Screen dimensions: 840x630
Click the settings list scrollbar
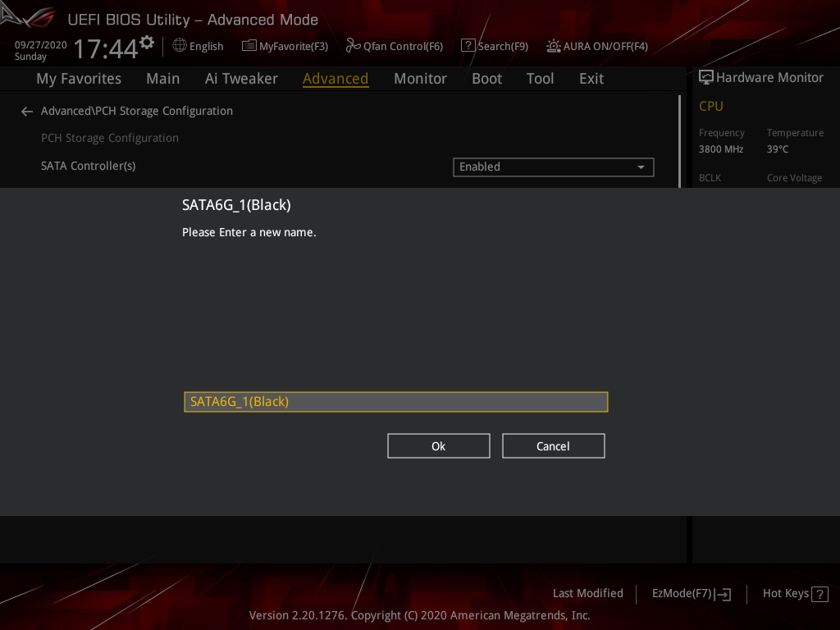pyautogui.click(x=679, y=141)
